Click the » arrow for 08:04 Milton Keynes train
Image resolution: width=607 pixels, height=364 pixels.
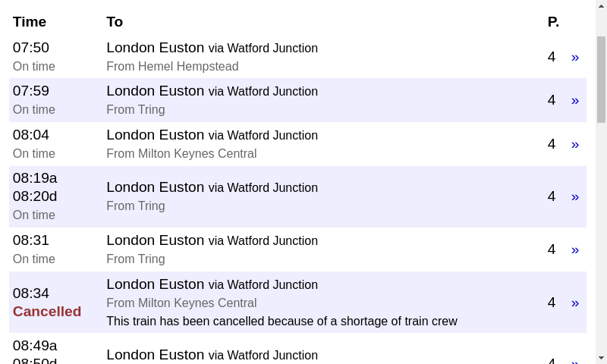tap(575, 145)
